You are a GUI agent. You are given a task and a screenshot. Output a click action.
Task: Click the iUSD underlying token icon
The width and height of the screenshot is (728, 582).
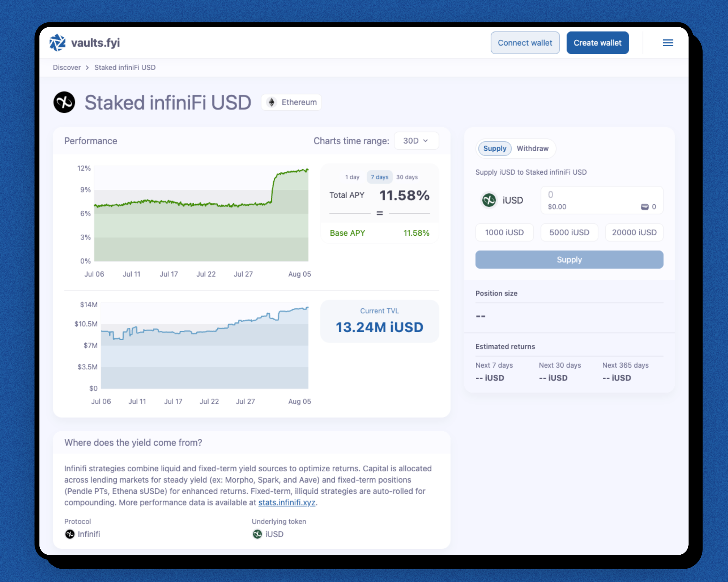click(257, 534)
